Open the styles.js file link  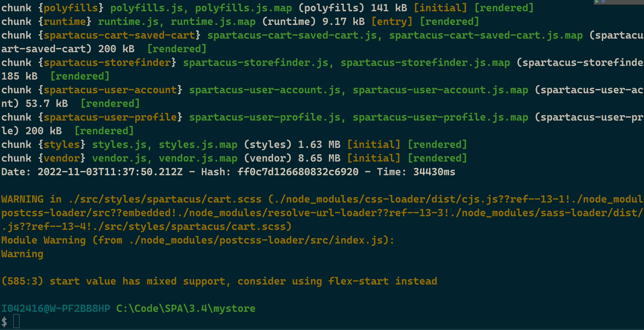[x=120, y=144]
